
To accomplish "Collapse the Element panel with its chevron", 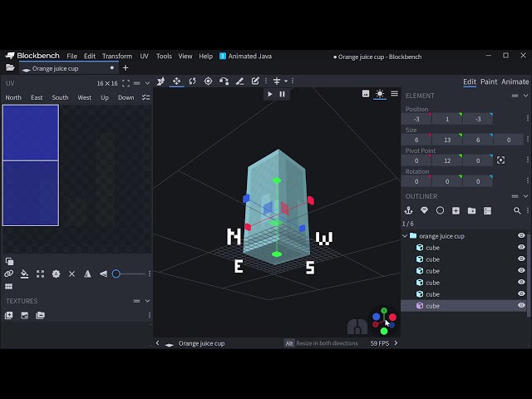I will [525, 96].
